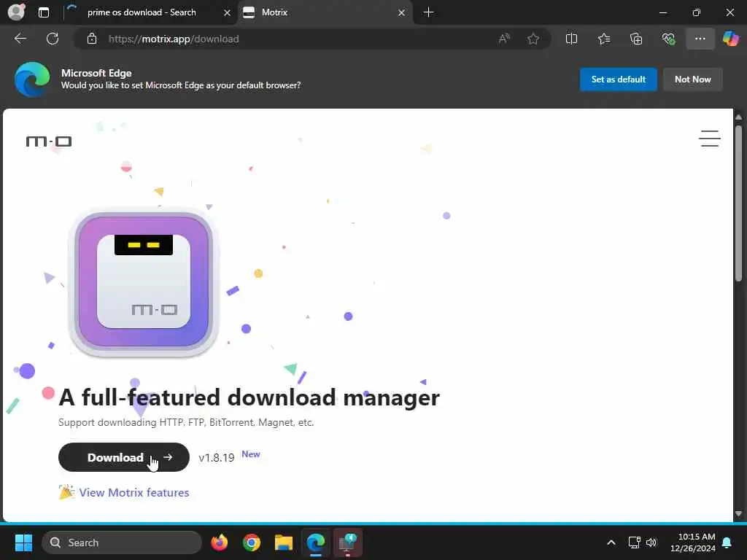Open the volume control tray icon
The width and height of the screenshot is (747, 560).
[x=651, y=542]
